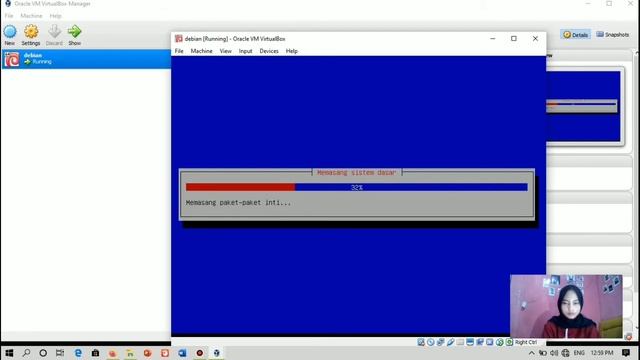Screen dimensions: 640x360
Task: Click the 'Running' status text under debian
Action: point(42,62)
